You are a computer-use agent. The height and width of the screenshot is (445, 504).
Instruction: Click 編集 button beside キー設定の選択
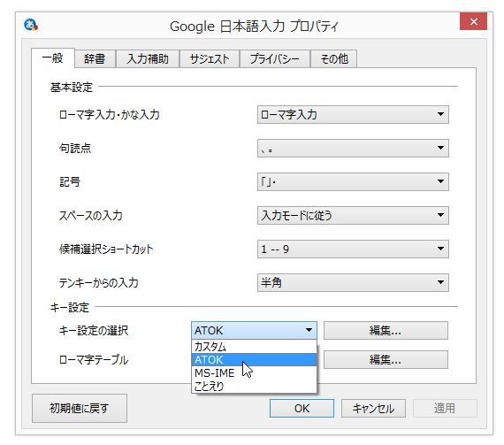pyautogui.click(x=386, y=330)
